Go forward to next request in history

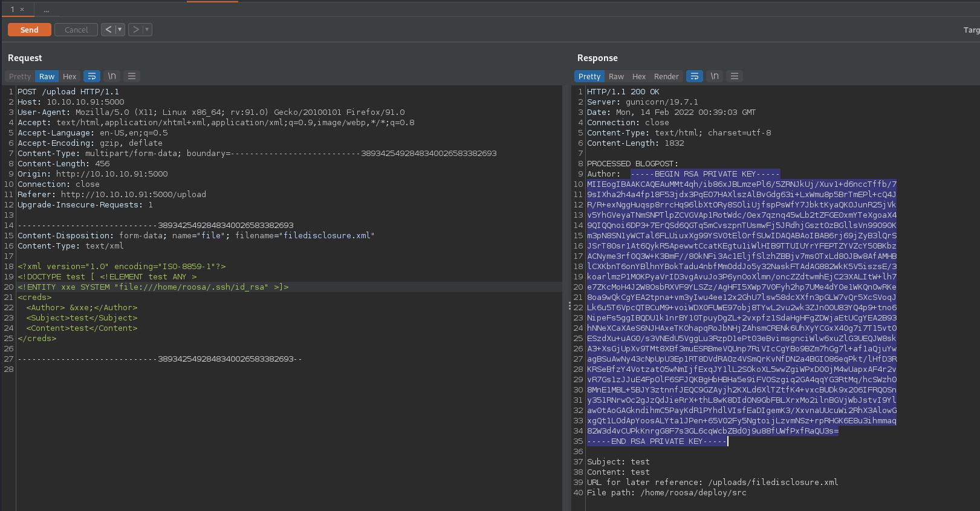coord(135,29)
